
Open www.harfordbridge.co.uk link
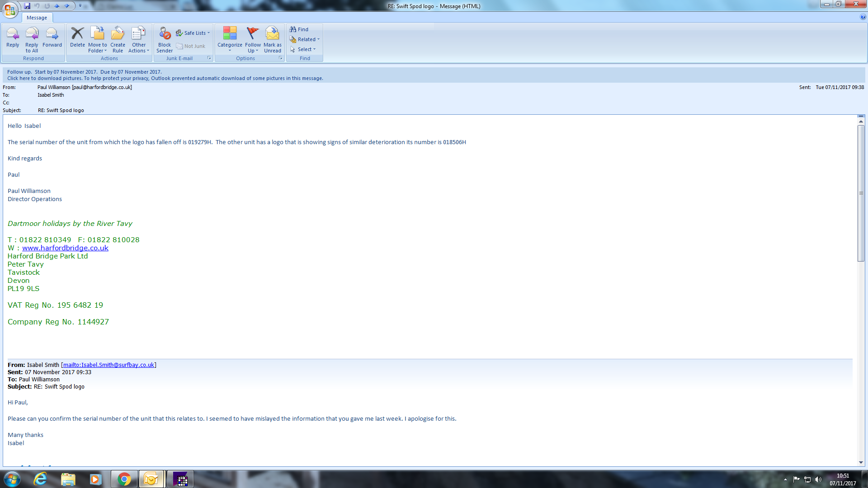[65, 248]
